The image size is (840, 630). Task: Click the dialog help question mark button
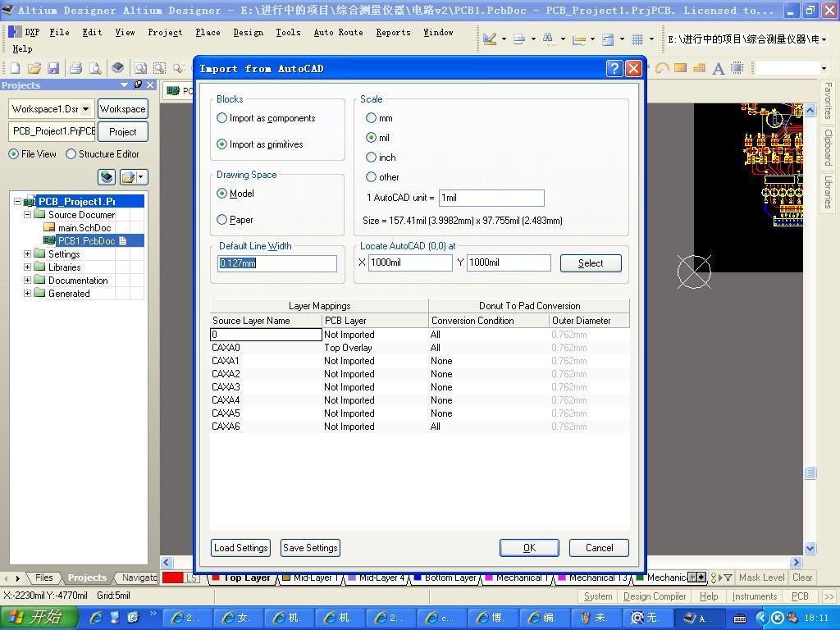tap(614, 69)
